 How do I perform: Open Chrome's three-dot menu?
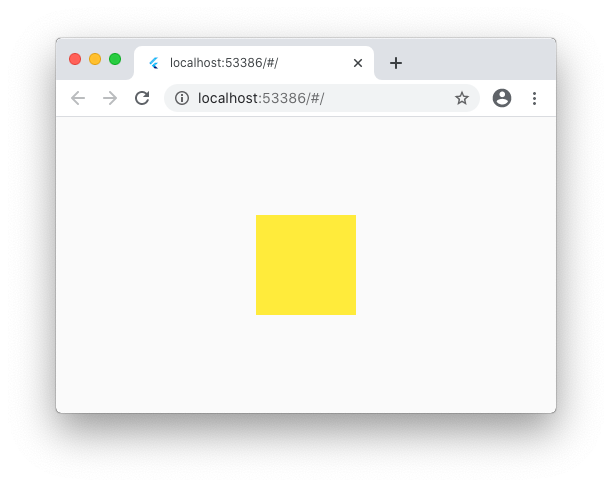tap(534, 98)
